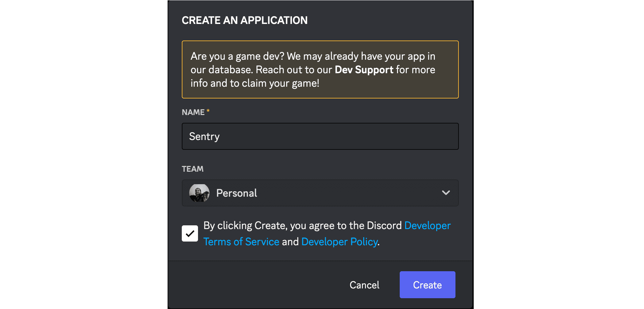The image size is (644, 309).
Task: Click the NAME field label
Action: pyautogui.click(x=193, y=112)
